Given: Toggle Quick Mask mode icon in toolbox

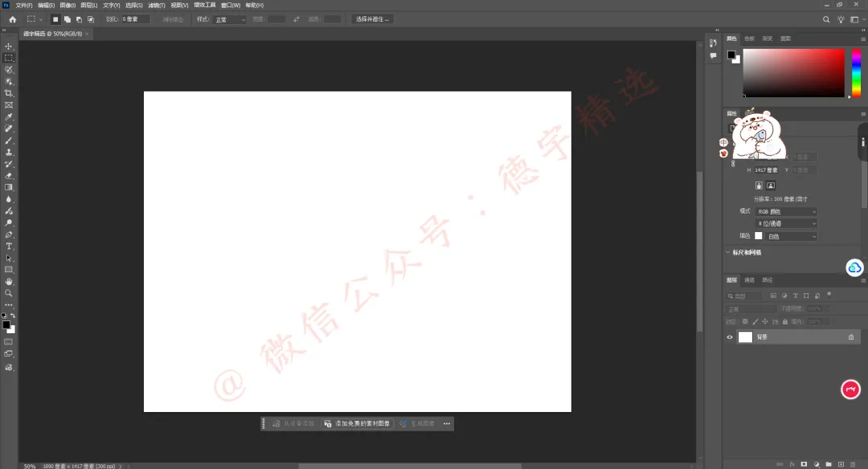Looking at the screenshot, I should tap(8, 342).
